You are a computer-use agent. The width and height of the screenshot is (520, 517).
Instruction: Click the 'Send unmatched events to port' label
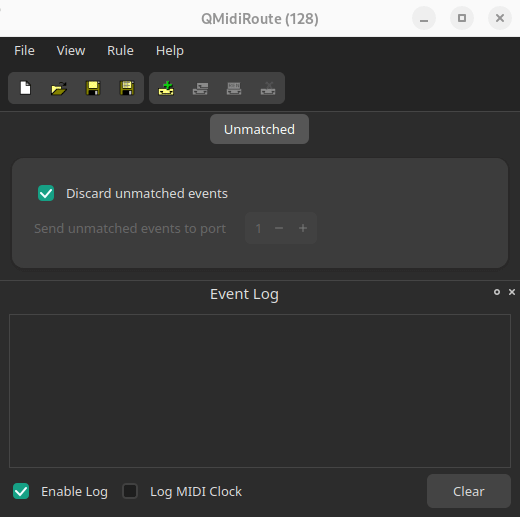click(130, 229)
